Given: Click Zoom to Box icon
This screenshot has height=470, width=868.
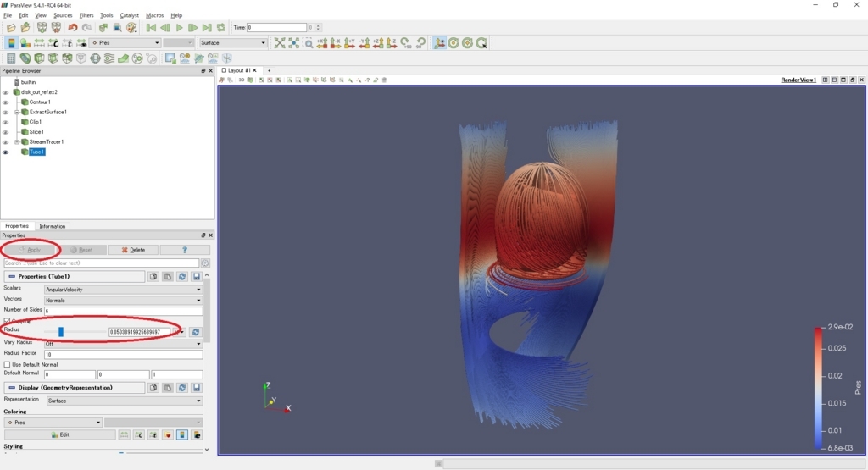Looking at the screenshot, I should (308, 43).
